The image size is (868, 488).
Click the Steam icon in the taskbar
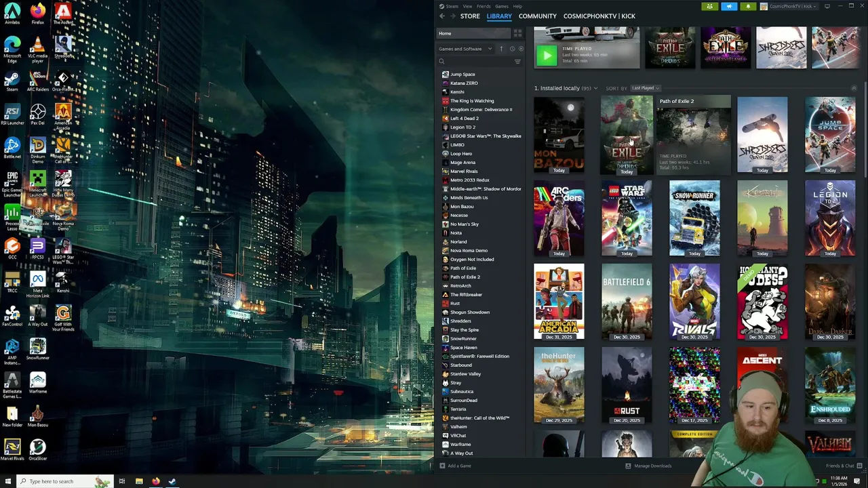[172, 481]
